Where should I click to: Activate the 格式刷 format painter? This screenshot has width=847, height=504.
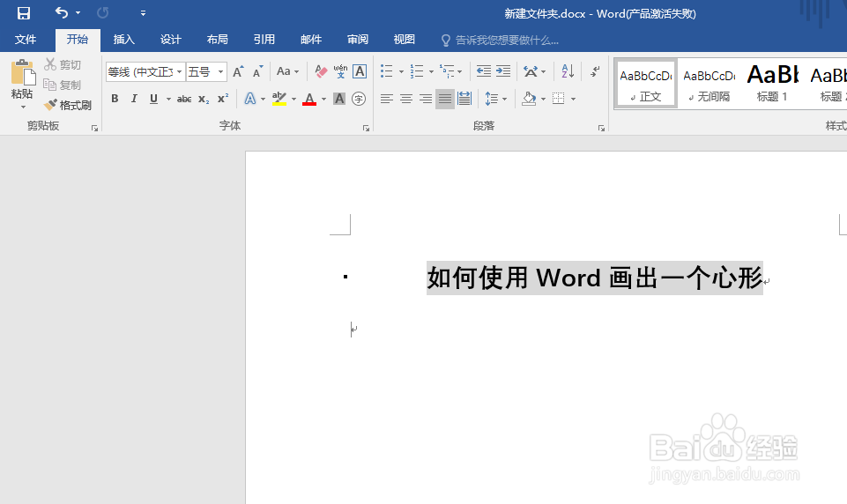click(x=68, y=105)
